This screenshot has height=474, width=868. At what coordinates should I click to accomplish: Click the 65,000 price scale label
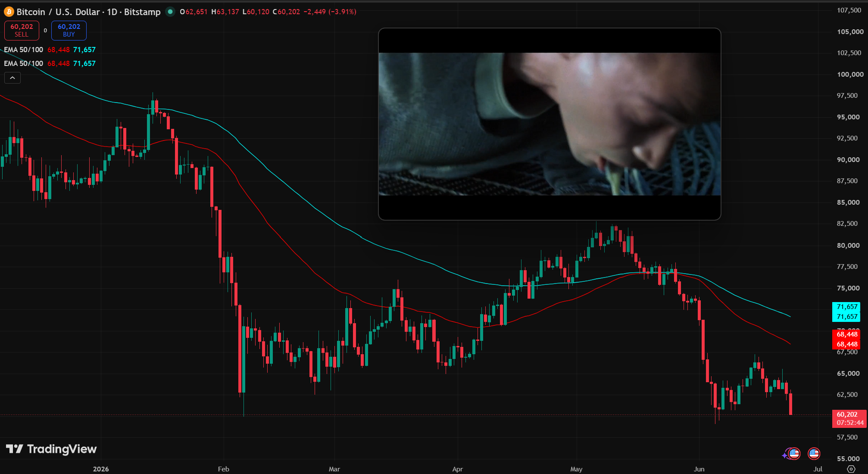coord(848,374)
